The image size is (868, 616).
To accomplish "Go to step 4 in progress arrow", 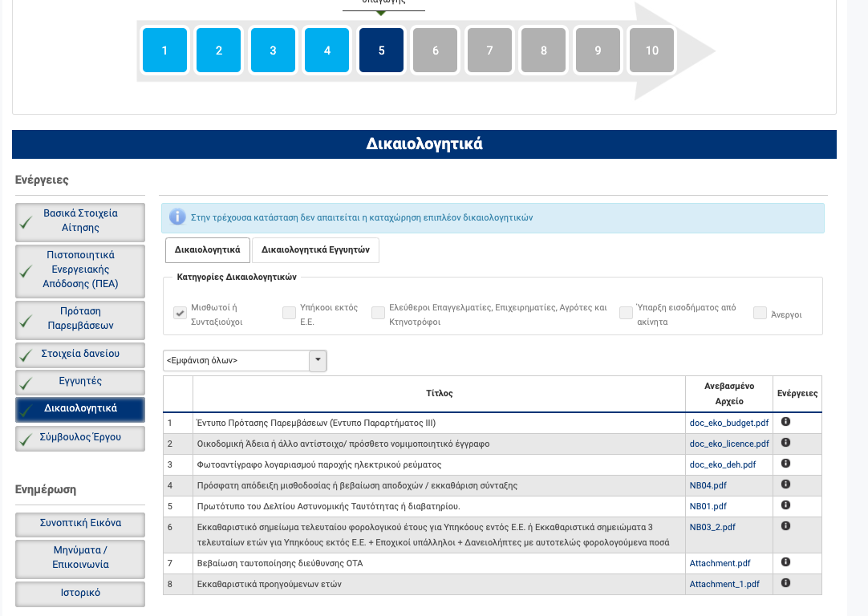I will pyautogui.click(x=327, y=51).
